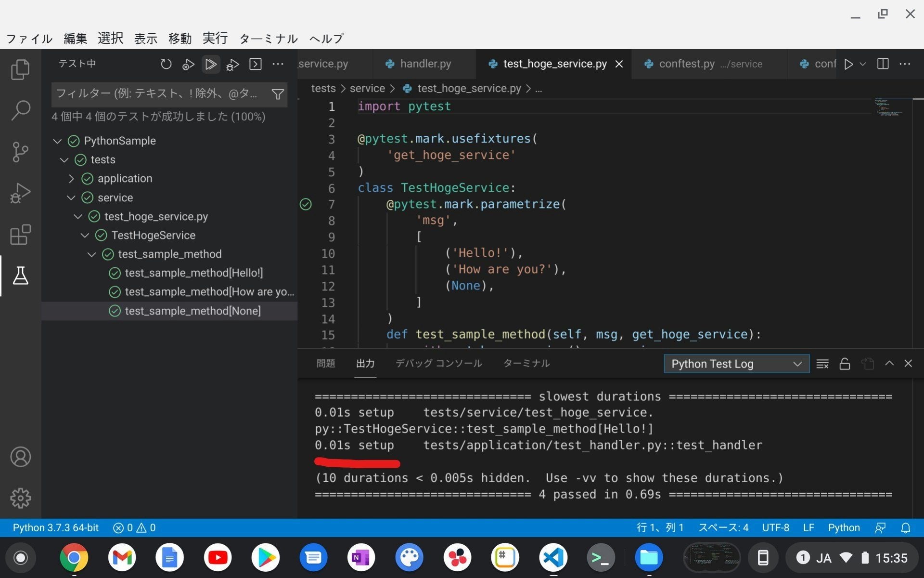
Task: Open the 表示 menu
Action: tap(145, 39)
